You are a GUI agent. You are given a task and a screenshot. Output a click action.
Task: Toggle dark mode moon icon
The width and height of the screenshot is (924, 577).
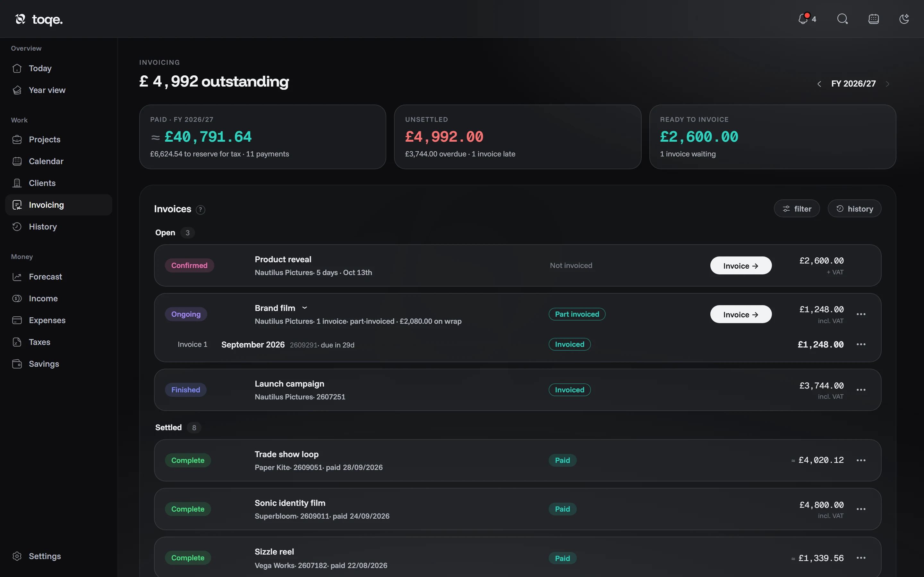[904, 19]
